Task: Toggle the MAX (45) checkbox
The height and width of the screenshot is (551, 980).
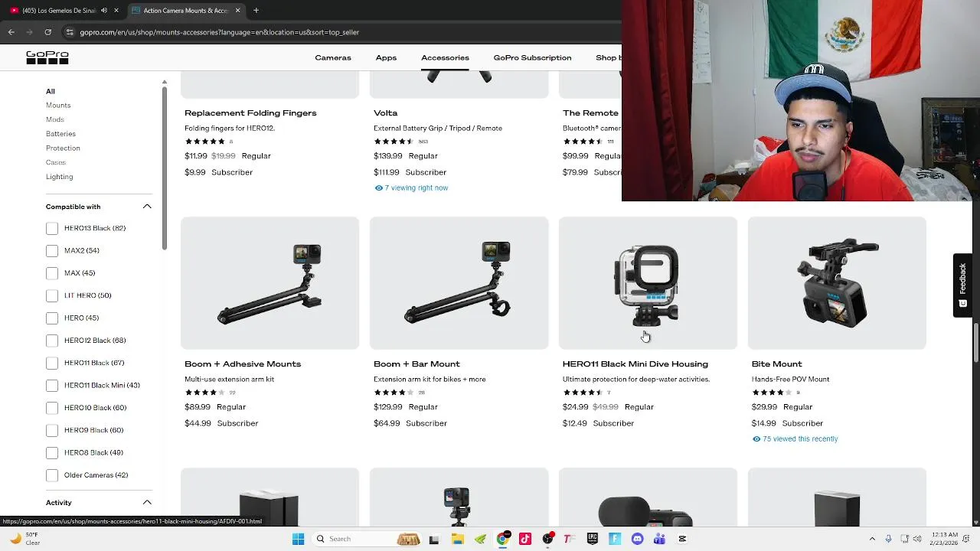Action: 52,273
